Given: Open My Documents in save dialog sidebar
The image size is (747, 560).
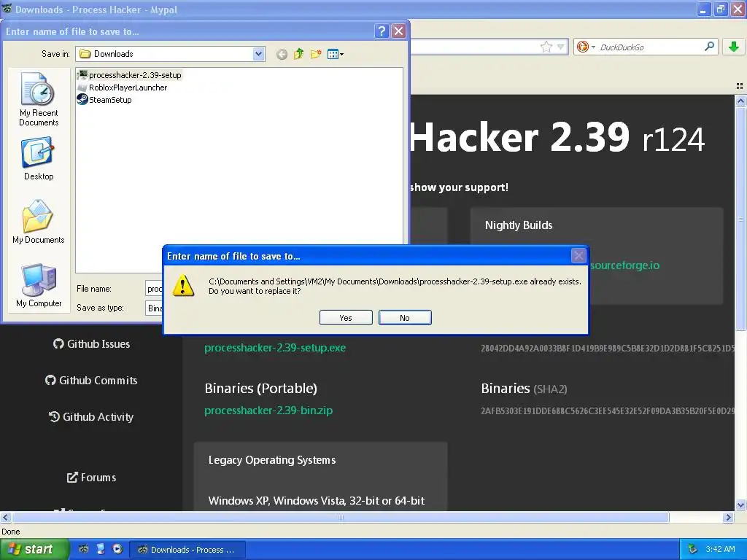Looking at the screenshot, I should 39,222.
